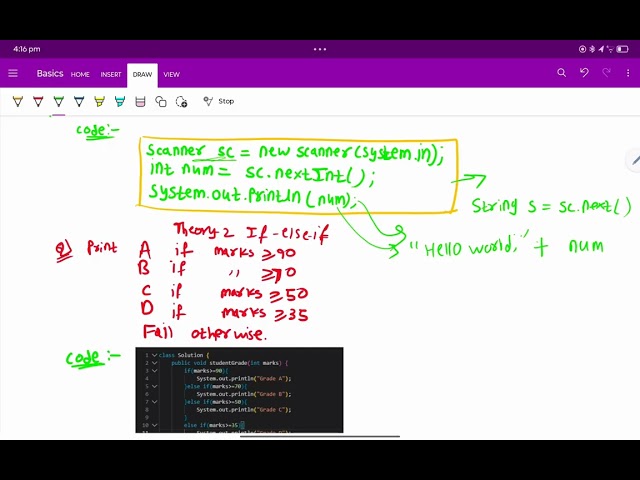
Task: Collapse line 10 else-if fold arrow
Action: point(154,425)
